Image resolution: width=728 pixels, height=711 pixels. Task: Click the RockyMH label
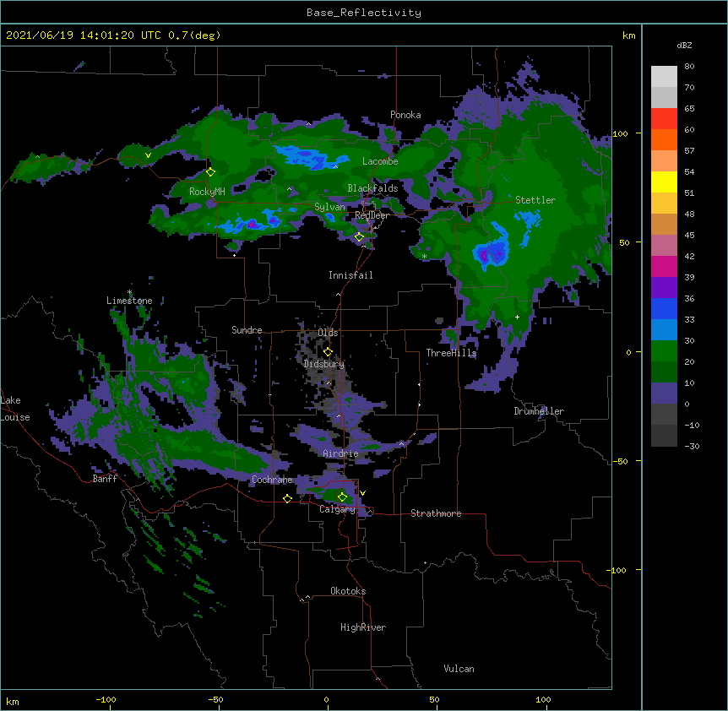207,192
